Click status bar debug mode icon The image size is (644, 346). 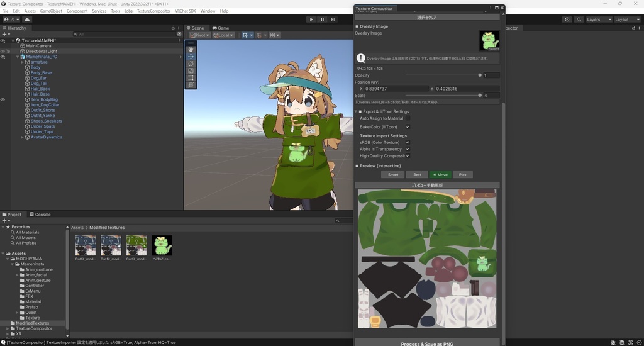coord(613,342)
